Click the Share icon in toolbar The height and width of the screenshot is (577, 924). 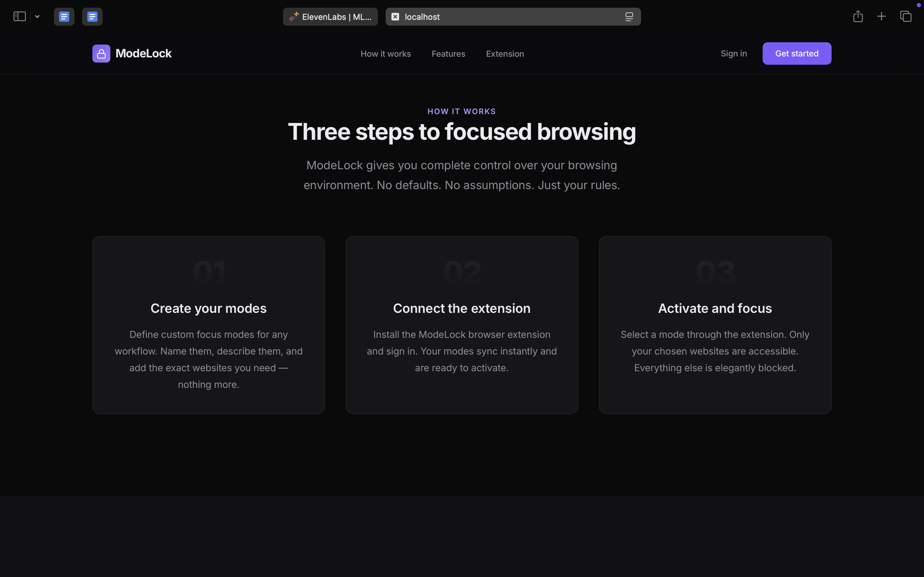coord(858,16)
